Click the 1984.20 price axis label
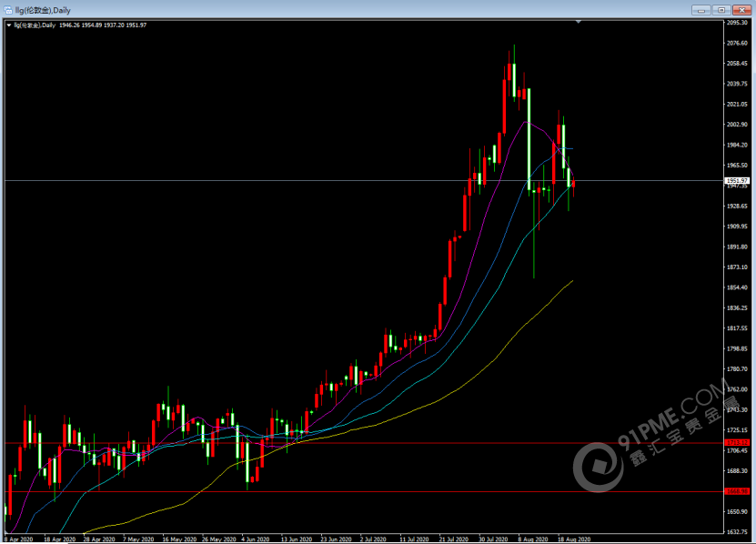The image size is (756, 544). point(737,145)
